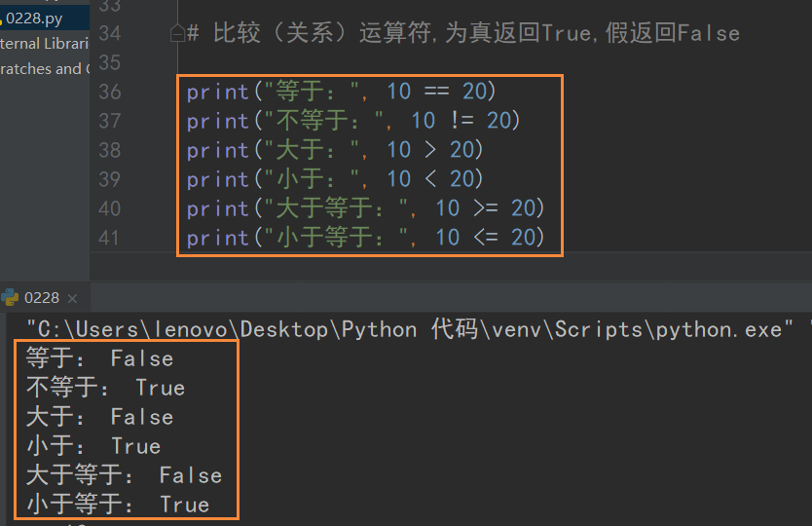Click the code line print 10 > 20
The height and width of the screenshot is (526, 812).
point(335,150)
